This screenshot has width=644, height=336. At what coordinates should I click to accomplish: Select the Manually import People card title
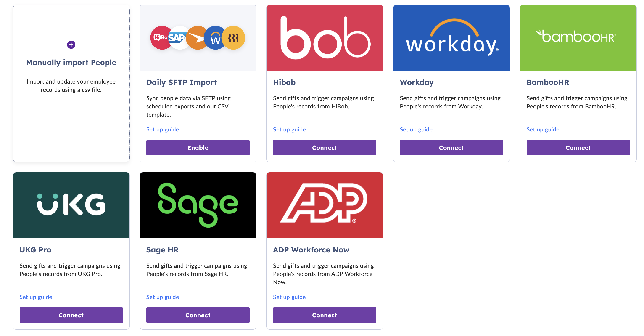tap(71, 63)
